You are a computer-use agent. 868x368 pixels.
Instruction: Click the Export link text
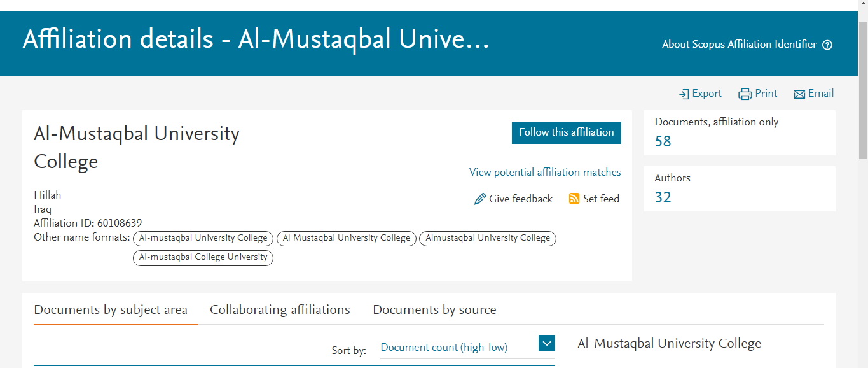click(707, 94)
